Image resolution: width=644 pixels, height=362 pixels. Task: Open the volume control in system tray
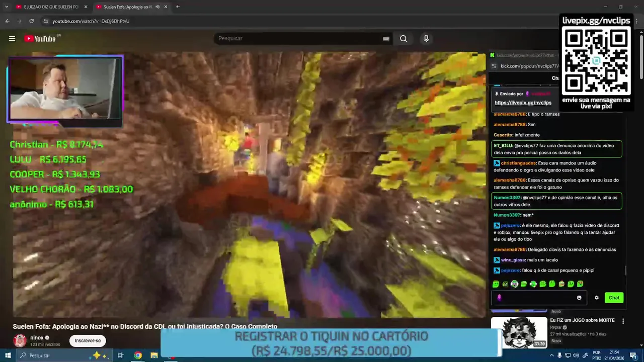tap(576, 355)
